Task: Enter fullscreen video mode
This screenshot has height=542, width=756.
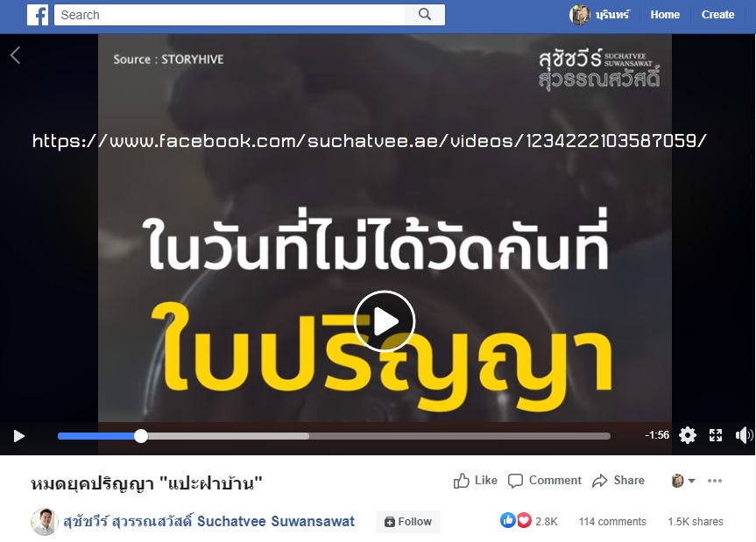Action: (x=716, y=435)
